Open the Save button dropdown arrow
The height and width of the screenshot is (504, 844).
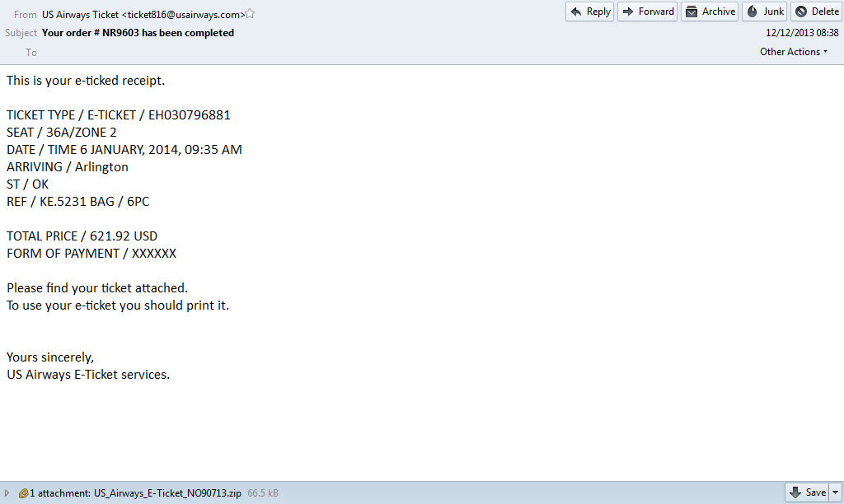pyautogui.click(x=836, y=492)
